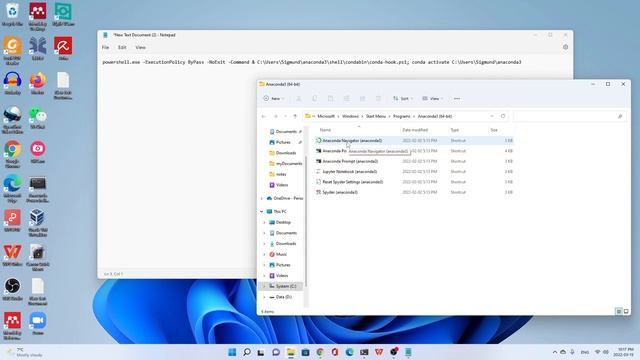
Task: Select OBS Studio desktop icon
Action: [x=12, y=289]
